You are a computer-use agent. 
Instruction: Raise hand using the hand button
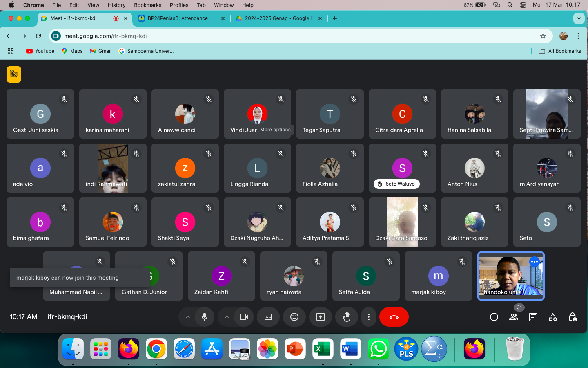click(x=347, y=317)
